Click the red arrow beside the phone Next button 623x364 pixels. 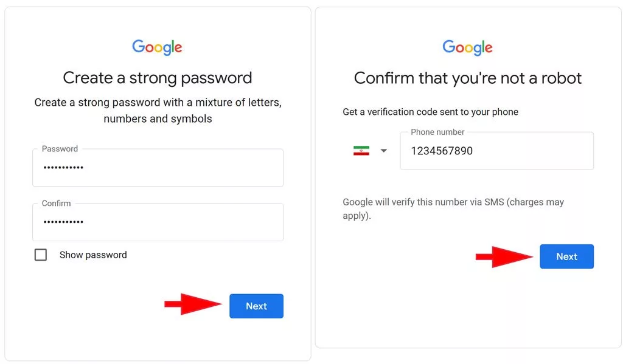point(504,257)
